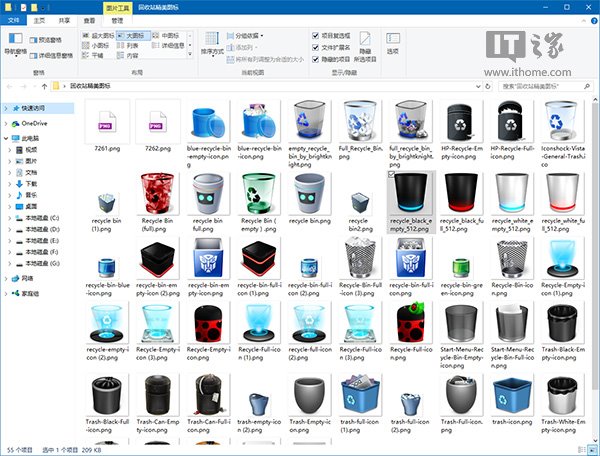Switch layout to 列表 list view
This screenshot has height=456, width=600.
point(130,45)
